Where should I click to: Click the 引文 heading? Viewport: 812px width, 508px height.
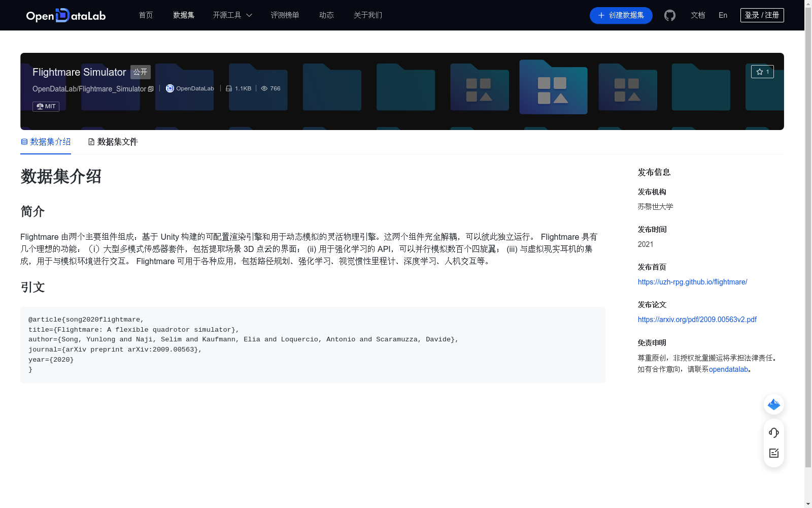coord(32,287)
